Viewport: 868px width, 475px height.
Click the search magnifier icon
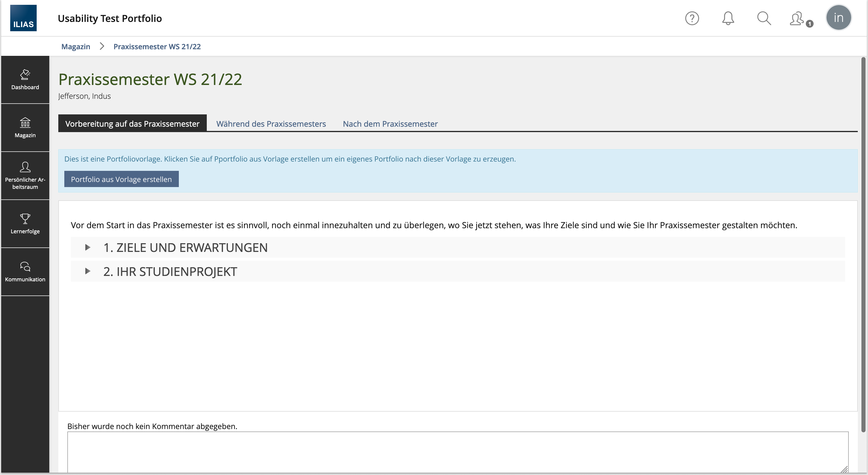(x=763, y=18)
